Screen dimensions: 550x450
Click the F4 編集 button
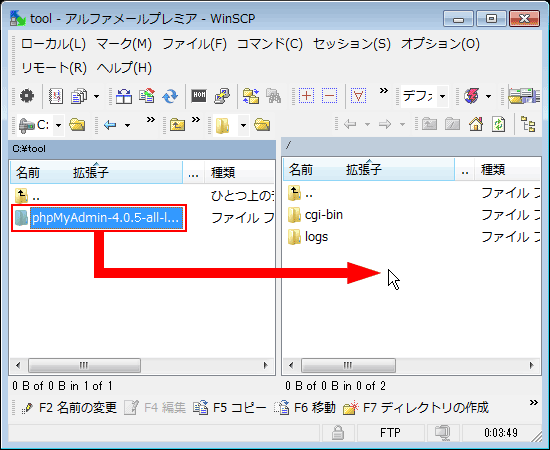click(x=155, y=408)
